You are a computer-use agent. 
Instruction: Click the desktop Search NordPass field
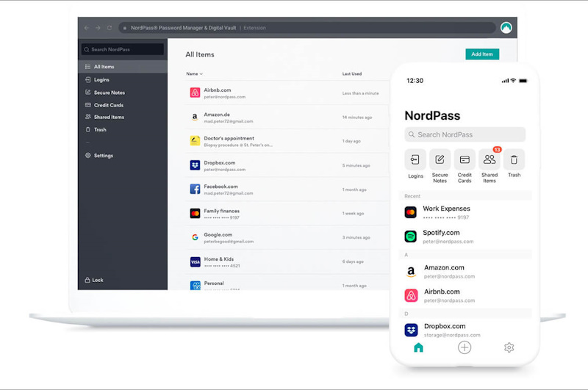(123, 49)
